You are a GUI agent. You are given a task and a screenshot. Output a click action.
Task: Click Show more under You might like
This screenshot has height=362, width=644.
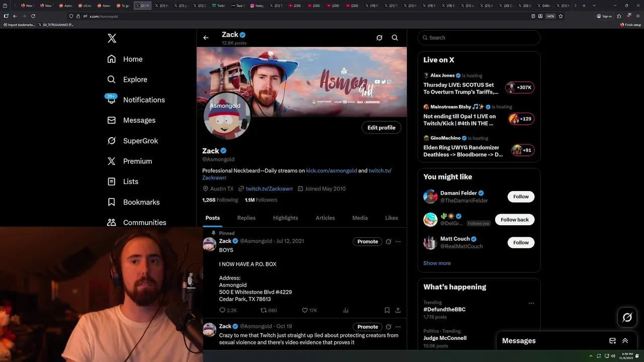(437, 263)
